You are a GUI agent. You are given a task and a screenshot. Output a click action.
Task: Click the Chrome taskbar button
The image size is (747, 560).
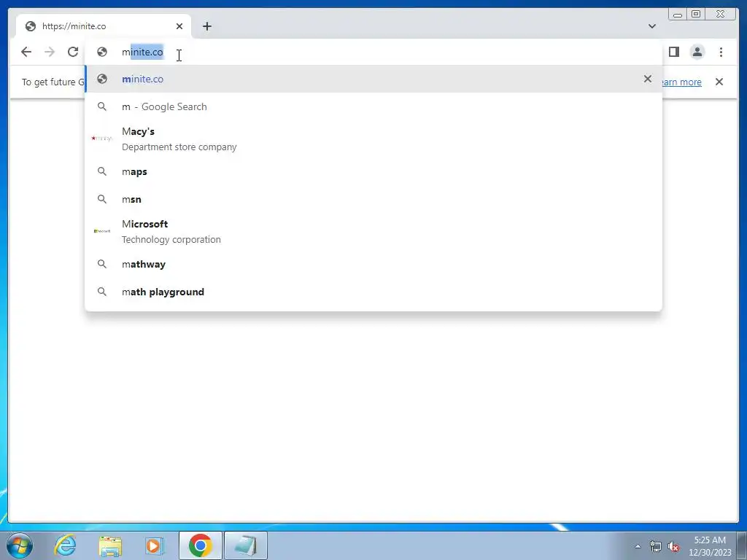(x=201, y=545)
